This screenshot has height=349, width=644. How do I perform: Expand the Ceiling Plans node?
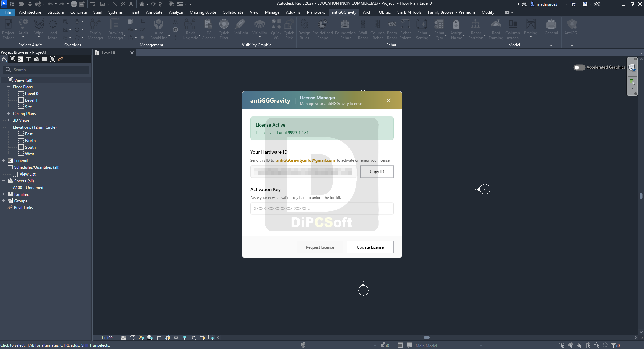tap(9, 113)
